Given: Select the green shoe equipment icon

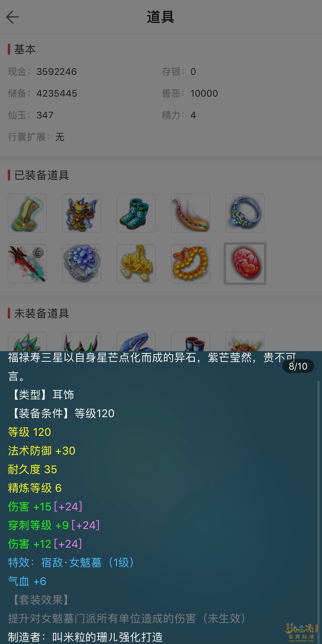Looking at the screenshot, I should pyautogui.click(x=27, y=213).
